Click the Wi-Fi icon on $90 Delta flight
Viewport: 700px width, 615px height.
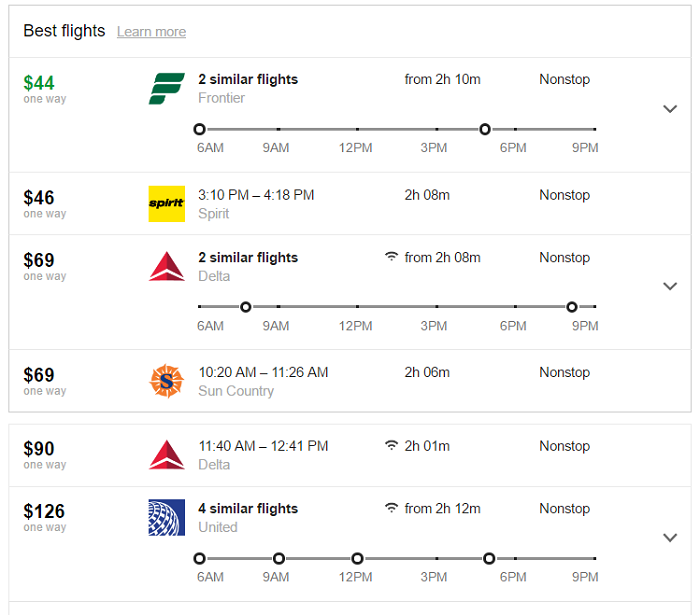(392, 445)
